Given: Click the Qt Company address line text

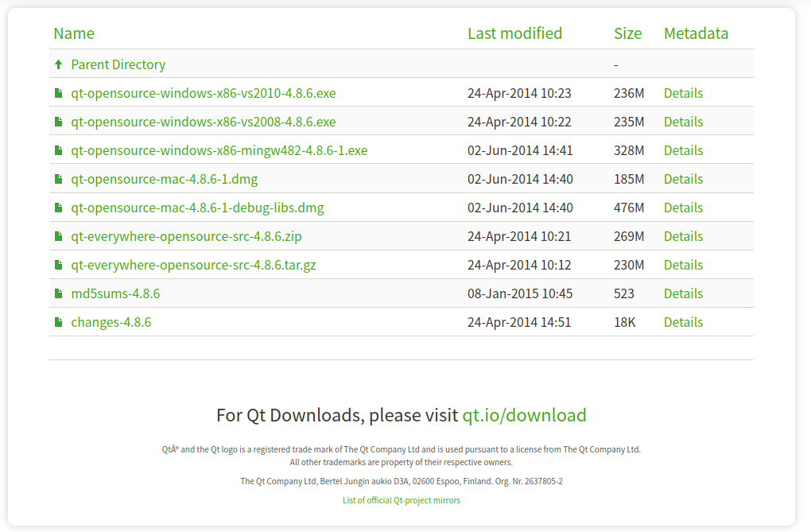Looking at the screenshot, I should click(402, 481).
